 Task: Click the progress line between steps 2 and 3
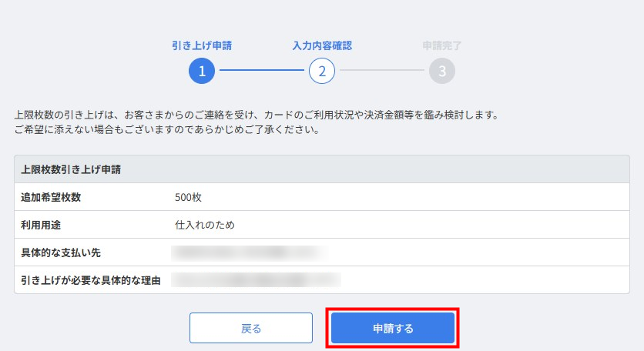382,71
